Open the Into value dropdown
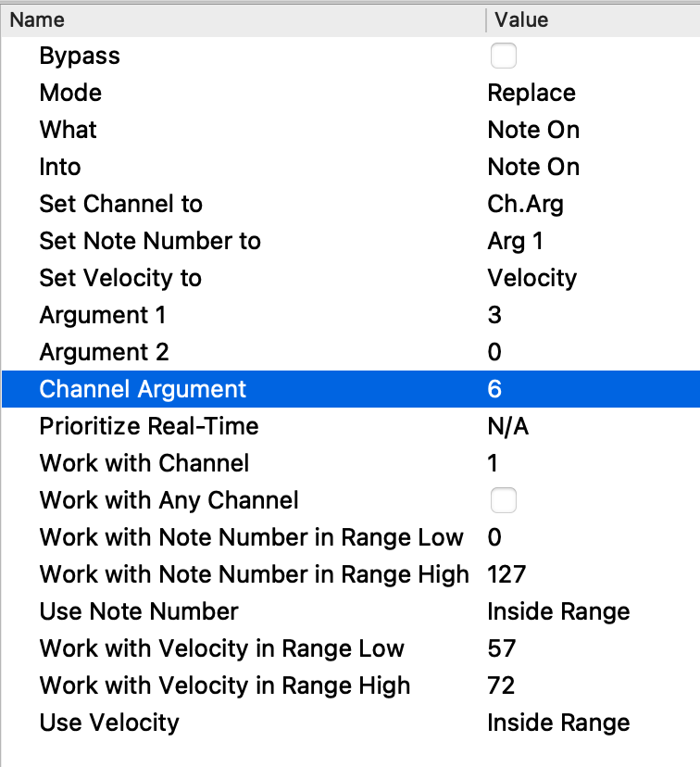 click(x=533, y=168)
